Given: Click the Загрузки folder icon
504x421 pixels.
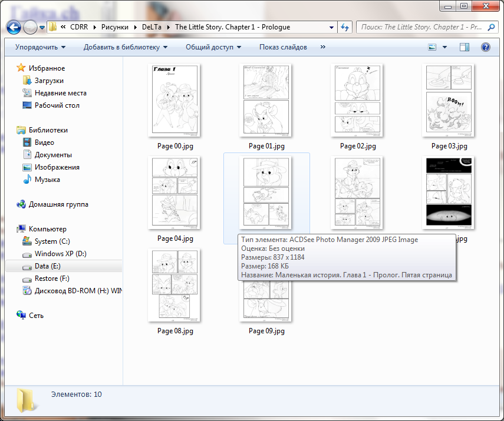Looking at the screenshot, I should (x=27, y=80).
